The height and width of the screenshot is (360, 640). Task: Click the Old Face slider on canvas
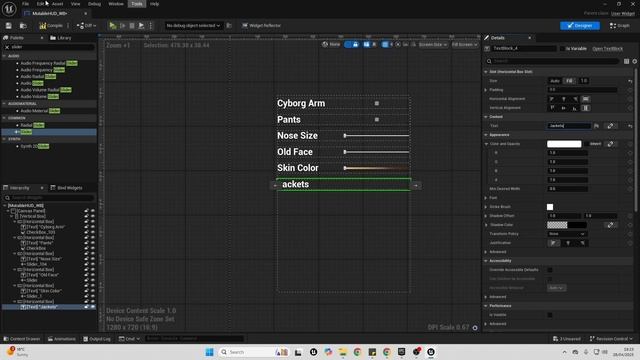(x=376, y=152)
